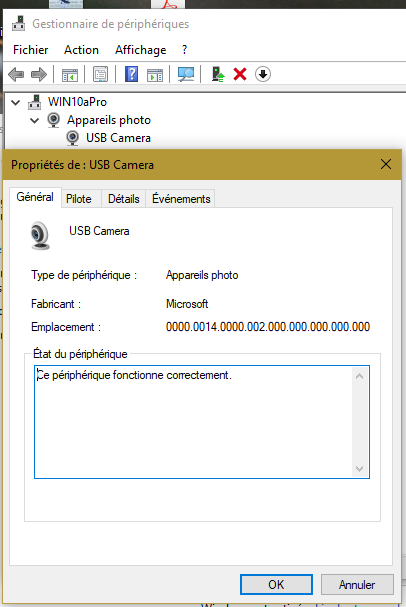The width and height of the screenshot is (406, 607).
Task: Click 'Gestionnaire de périphériques' window title
Action: pyautogui.click(x=111, y=24)
